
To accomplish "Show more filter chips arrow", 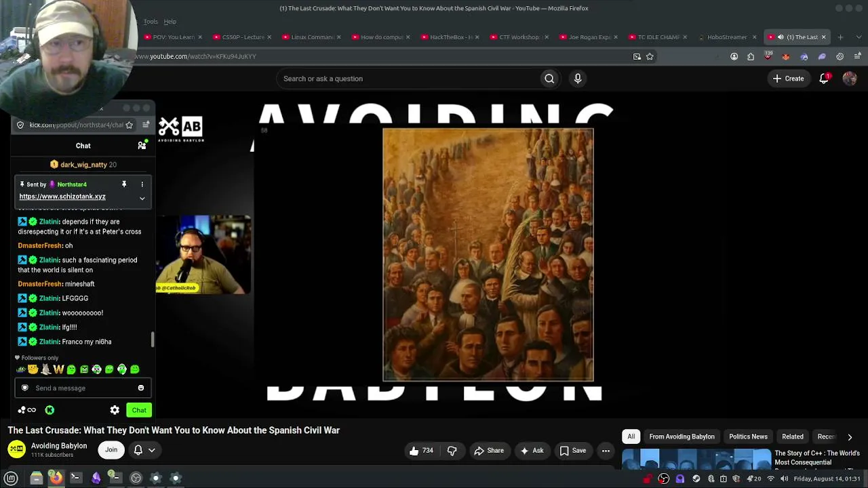I will point(850,437).
